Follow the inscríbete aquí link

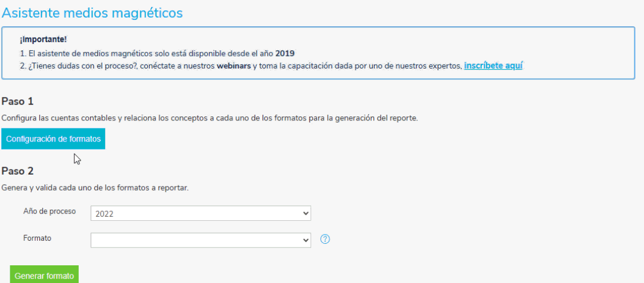click(493, 66)
